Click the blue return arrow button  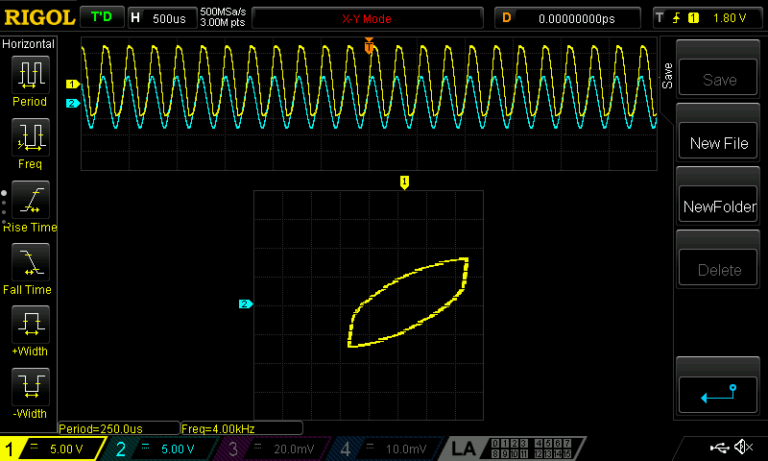[719, 394]
